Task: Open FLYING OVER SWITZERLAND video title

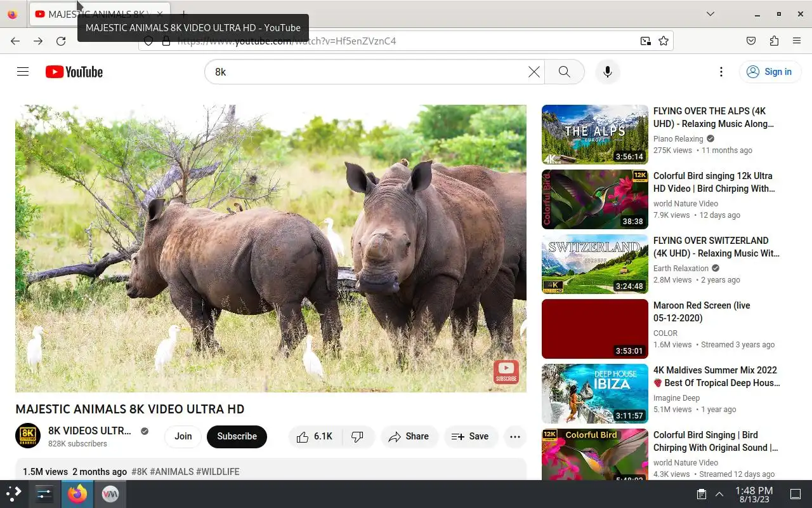Action: coord(716,247)
